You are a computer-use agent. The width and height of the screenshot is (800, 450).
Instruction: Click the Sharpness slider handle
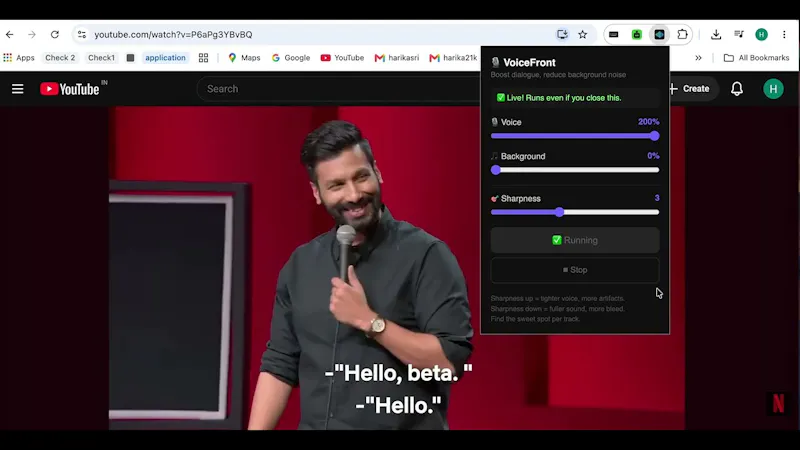pos(560,212)
